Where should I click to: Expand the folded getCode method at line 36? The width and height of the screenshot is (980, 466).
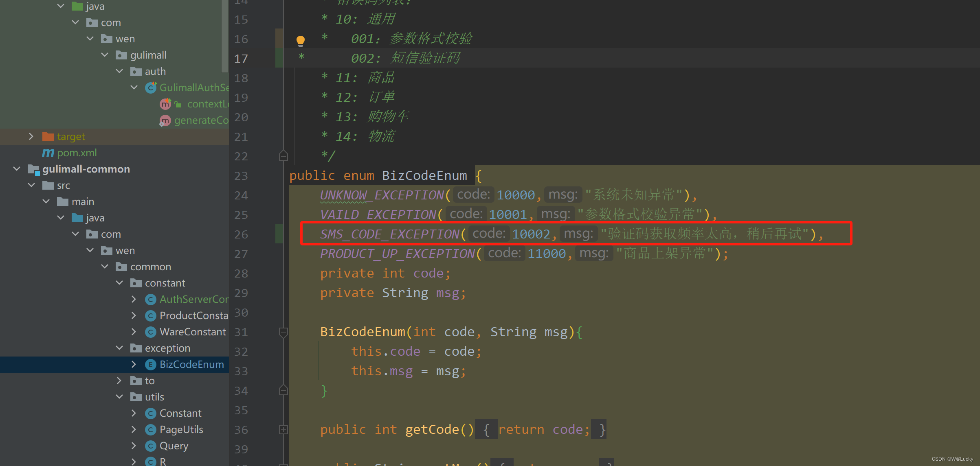point(283,430)
